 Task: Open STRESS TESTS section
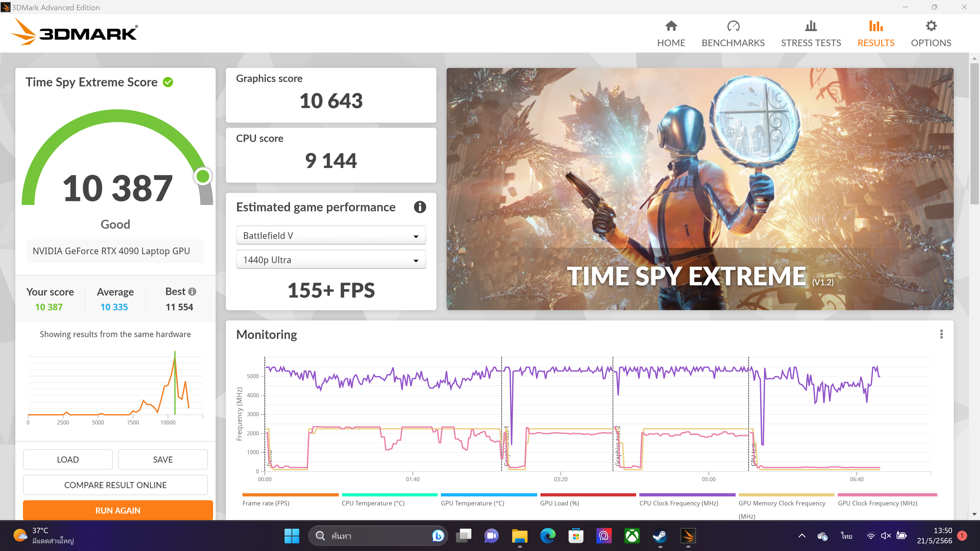tap(811, 34)
